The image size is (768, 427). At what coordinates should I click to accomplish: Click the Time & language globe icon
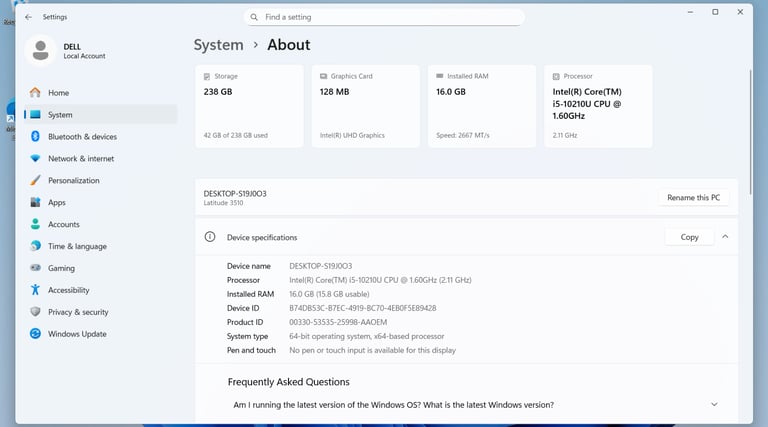[35, 246]
